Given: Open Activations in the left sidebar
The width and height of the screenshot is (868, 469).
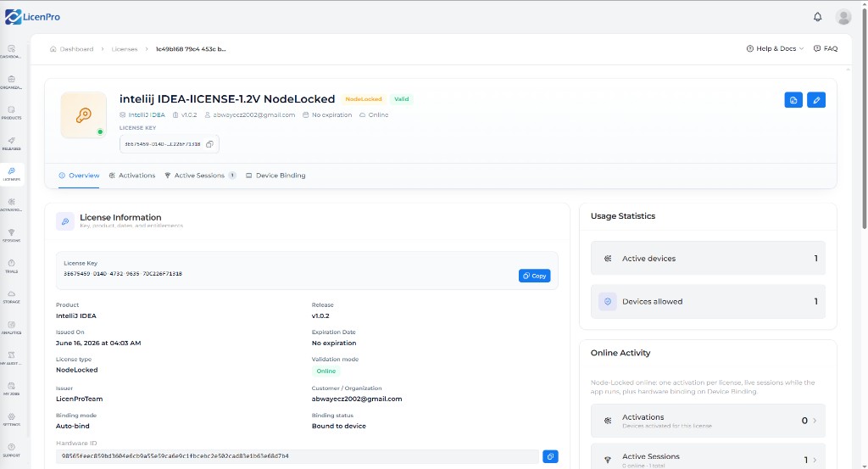Looking at the screenshot, I should coord(11,205).
